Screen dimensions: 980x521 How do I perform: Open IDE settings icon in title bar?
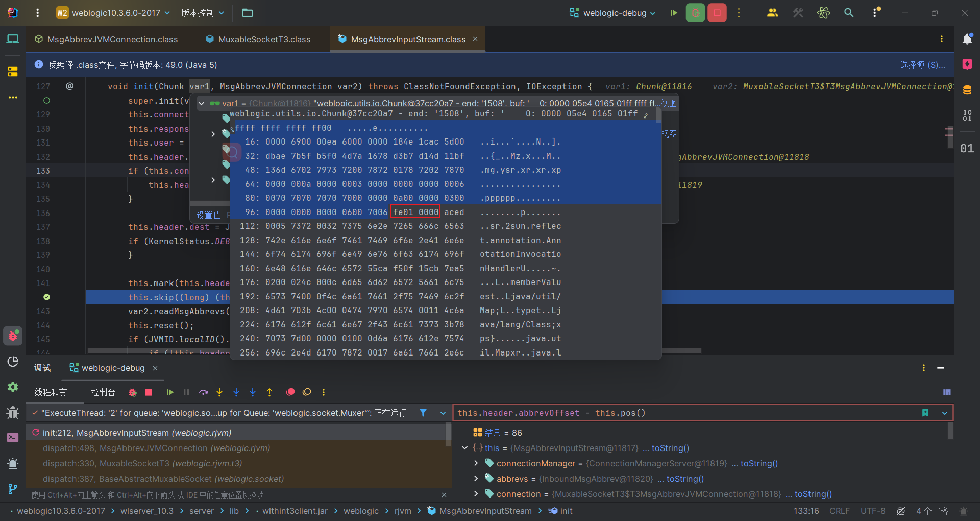[x=876, y=13]
